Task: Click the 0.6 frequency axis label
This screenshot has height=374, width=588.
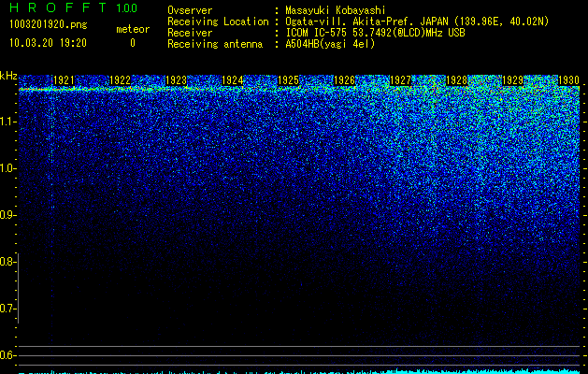Action: coord(7,355)
